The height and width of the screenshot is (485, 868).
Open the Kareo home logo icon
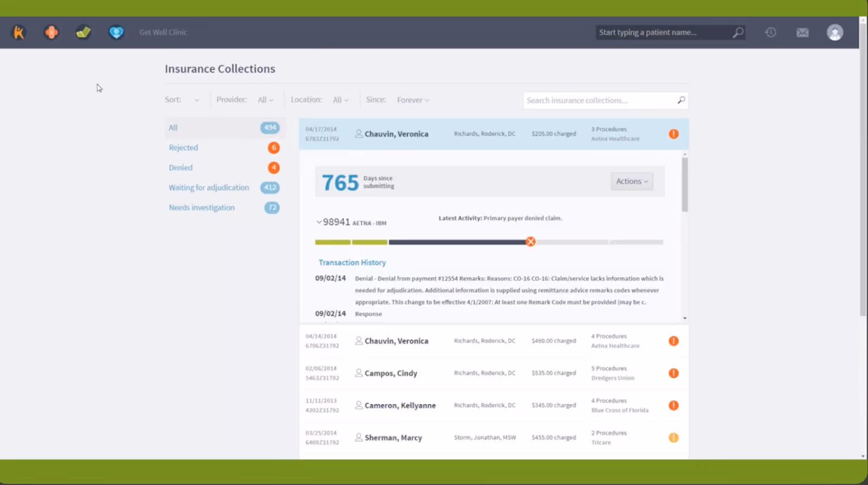pos(19,33)
